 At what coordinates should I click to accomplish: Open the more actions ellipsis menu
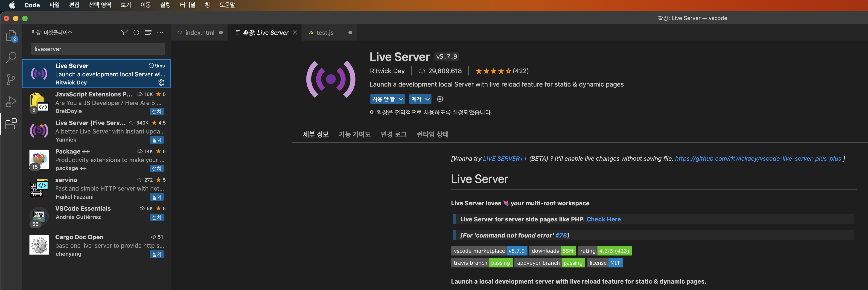(x=160, y=33)
